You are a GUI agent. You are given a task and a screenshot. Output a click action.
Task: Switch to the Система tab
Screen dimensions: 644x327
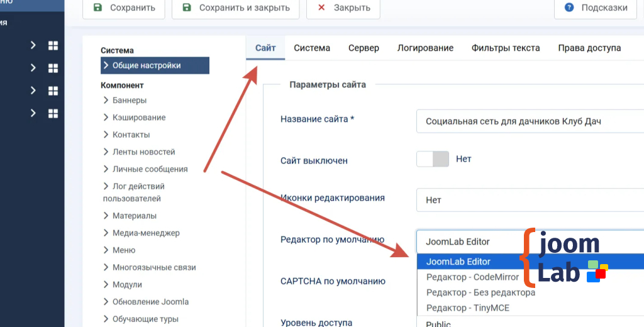coord(312,48)
